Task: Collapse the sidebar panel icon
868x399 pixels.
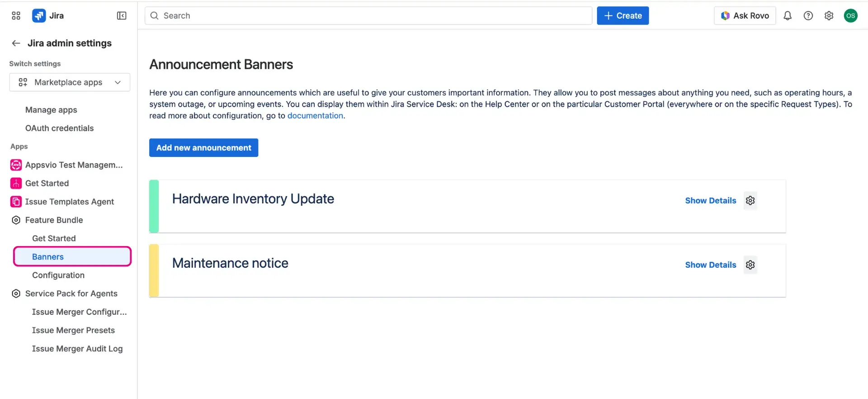Action: pos(122,16)
